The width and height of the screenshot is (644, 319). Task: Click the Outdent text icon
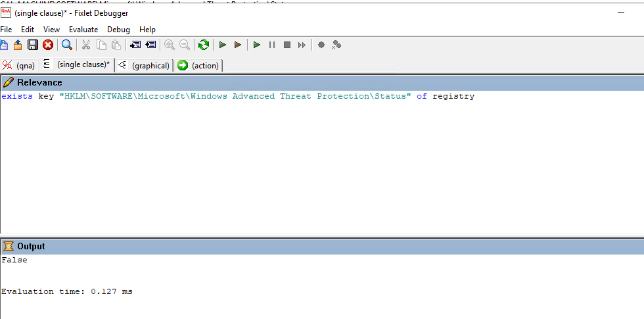[150, 45]
